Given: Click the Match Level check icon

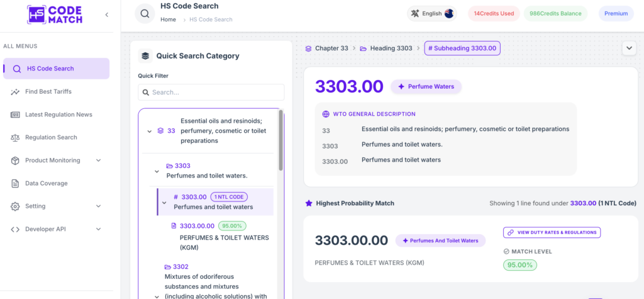Looking at the screenshot, I should coord(506,251).
